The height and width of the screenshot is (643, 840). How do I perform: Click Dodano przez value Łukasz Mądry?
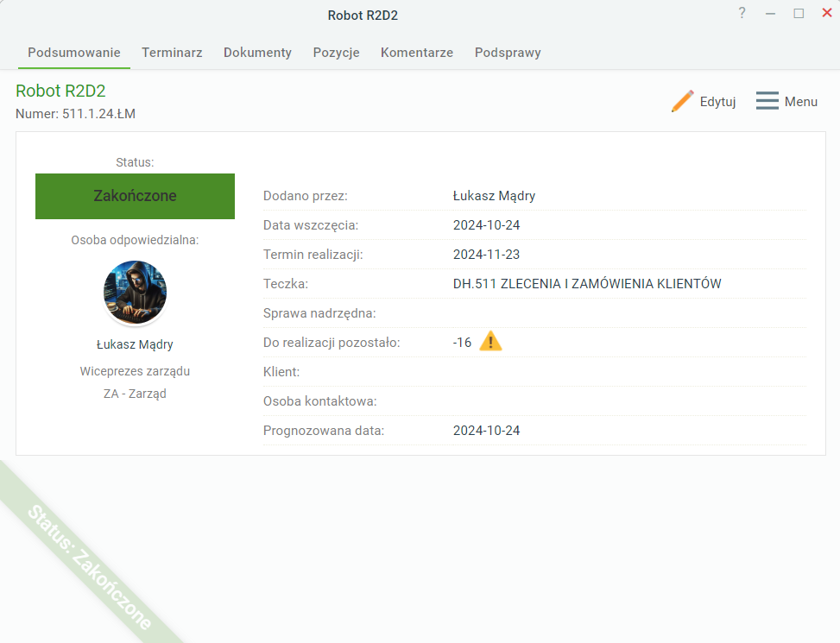point(494,196)
